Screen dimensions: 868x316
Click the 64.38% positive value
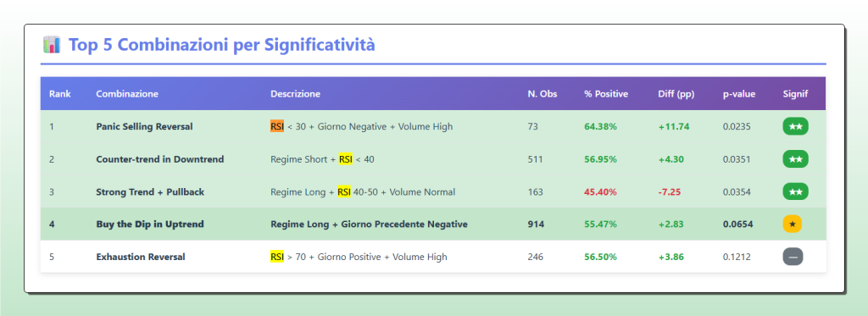pyautogui.click(x=601, y=127)
